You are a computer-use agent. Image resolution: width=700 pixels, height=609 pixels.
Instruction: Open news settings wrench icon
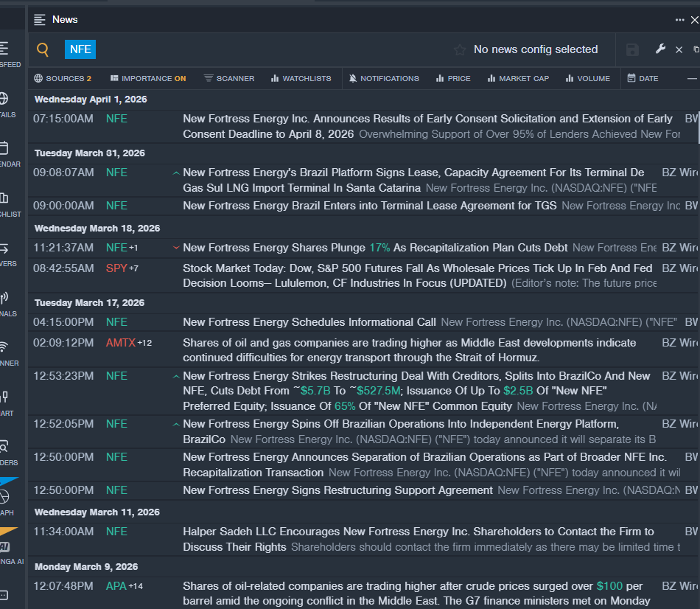(x=660, y=49)
